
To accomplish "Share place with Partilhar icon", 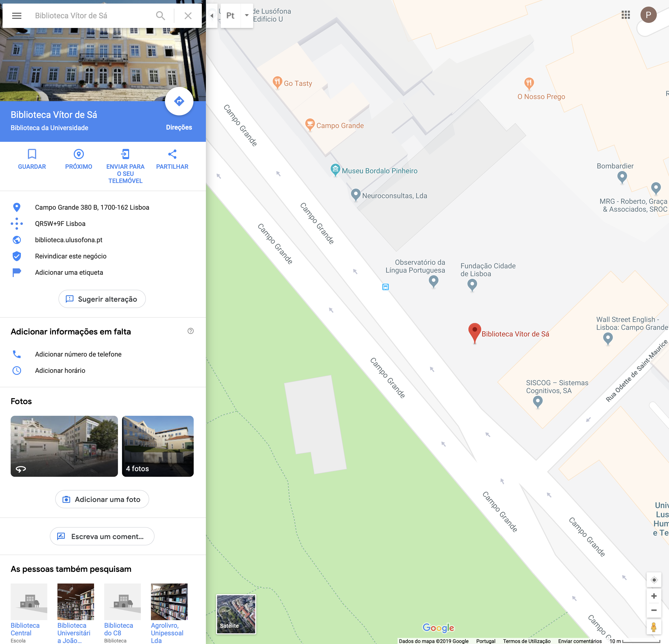I will point(172,154).
